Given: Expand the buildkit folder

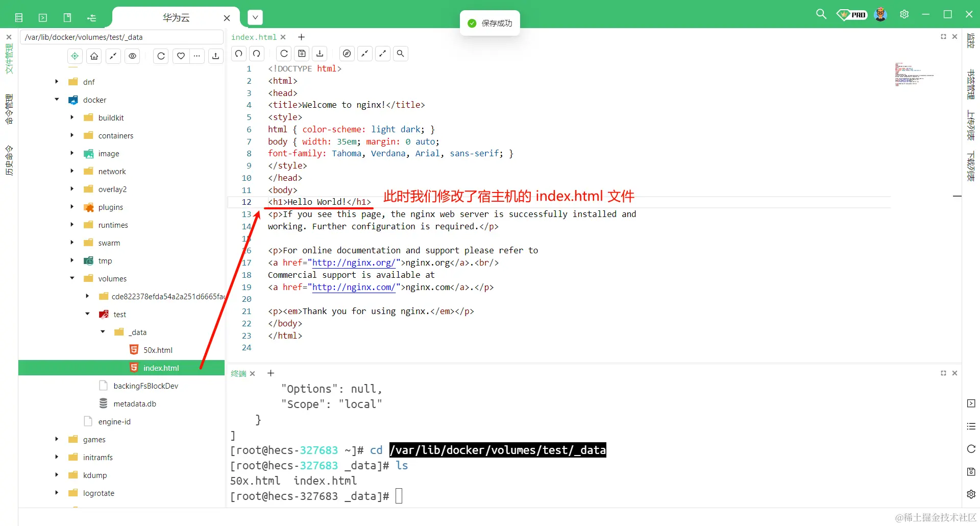Looking at the screenshot, I should pos(72,117).
